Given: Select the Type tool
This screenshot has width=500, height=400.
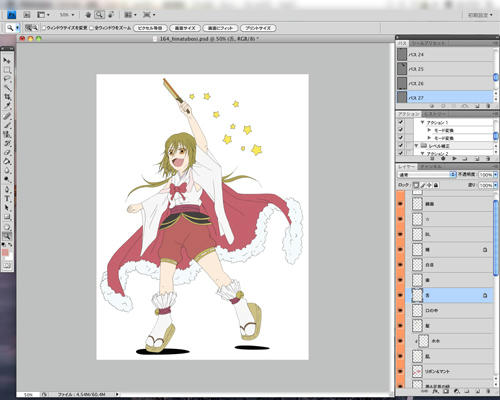Looking at the screenshot, I should pyautogui.click(x=7, y=198).
